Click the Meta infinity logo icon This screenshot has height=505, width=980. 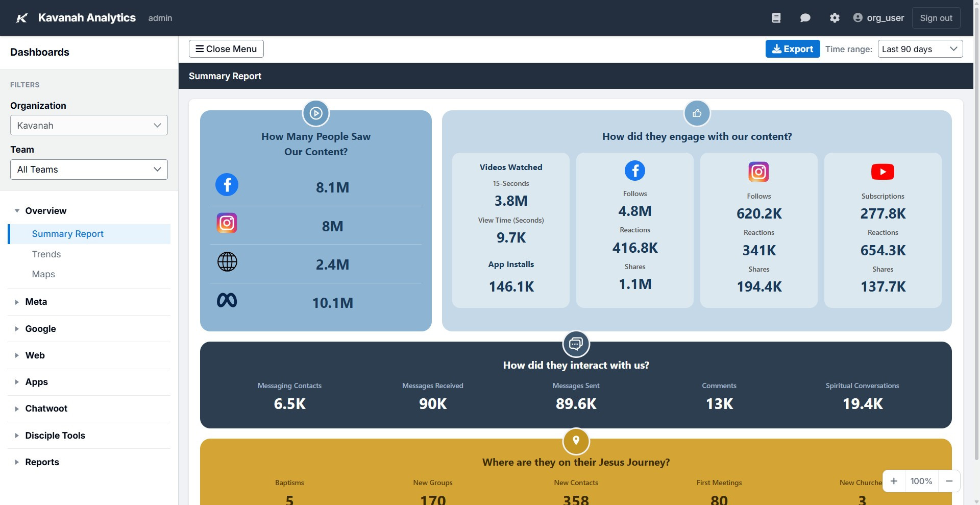click(227, 300)
